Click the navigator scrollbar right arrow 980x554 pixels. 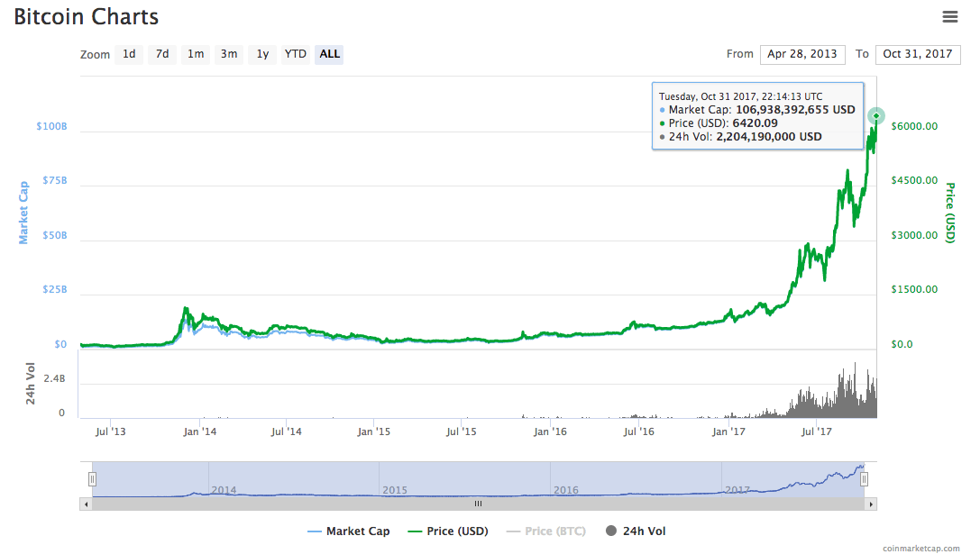point(869,504)
